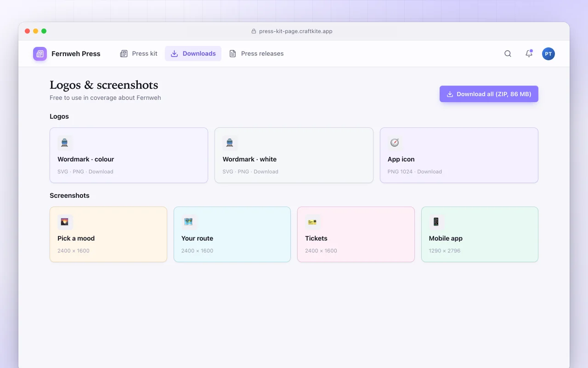Click the browser address bar URL
The image size is (588, 368).
(295, 31)
